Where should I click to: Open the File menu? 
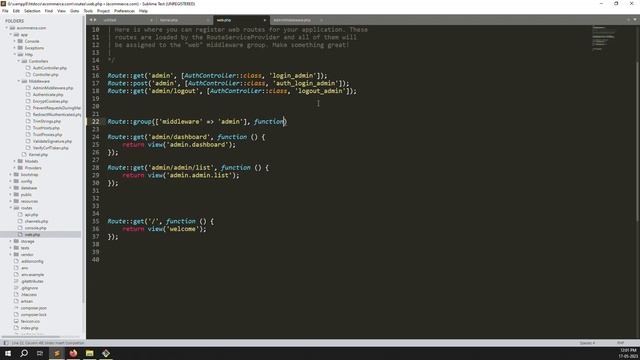point(5,11)
